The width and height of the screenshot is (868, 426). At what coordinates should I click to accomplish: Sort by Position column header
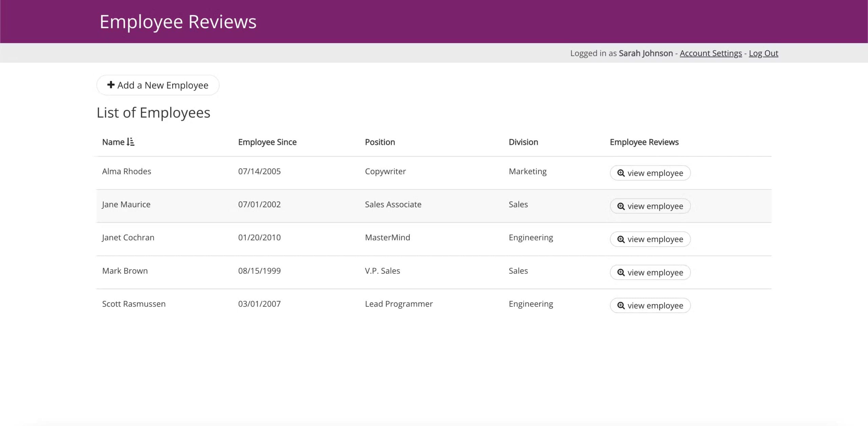point(379,142)
